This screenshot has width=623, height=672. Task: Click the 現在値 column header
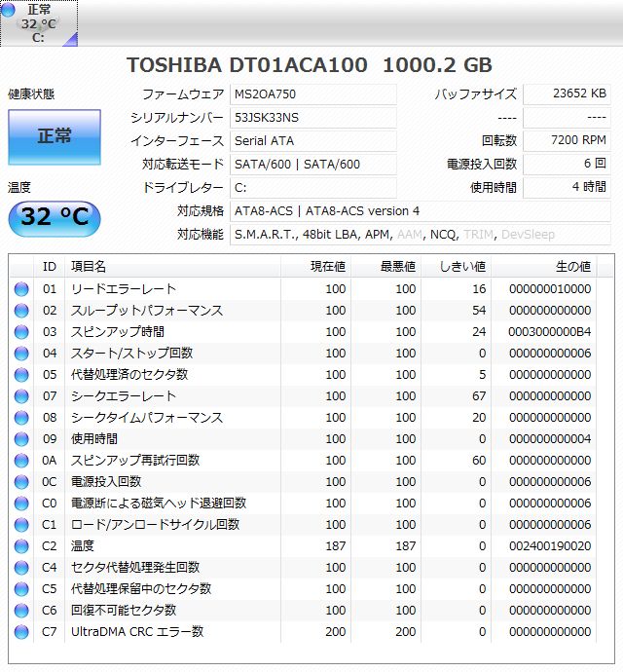pos(316,267)
